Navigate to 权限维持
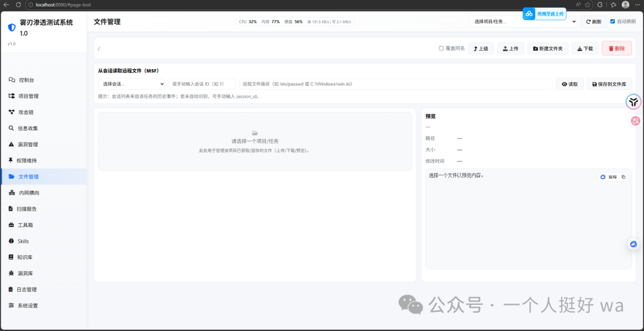 43,160
